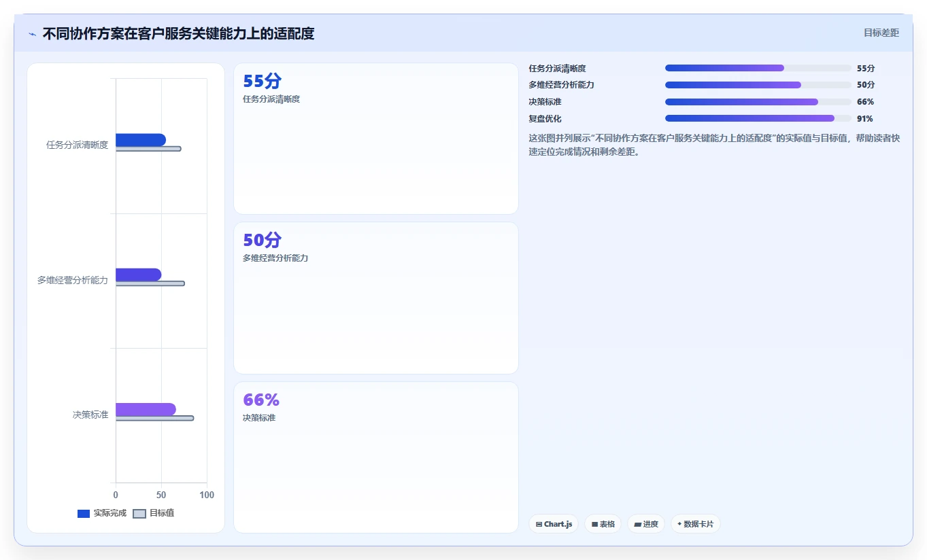Open the 66% data card
Viewport: 927px width, 560px height.
(x=376, y=457)
